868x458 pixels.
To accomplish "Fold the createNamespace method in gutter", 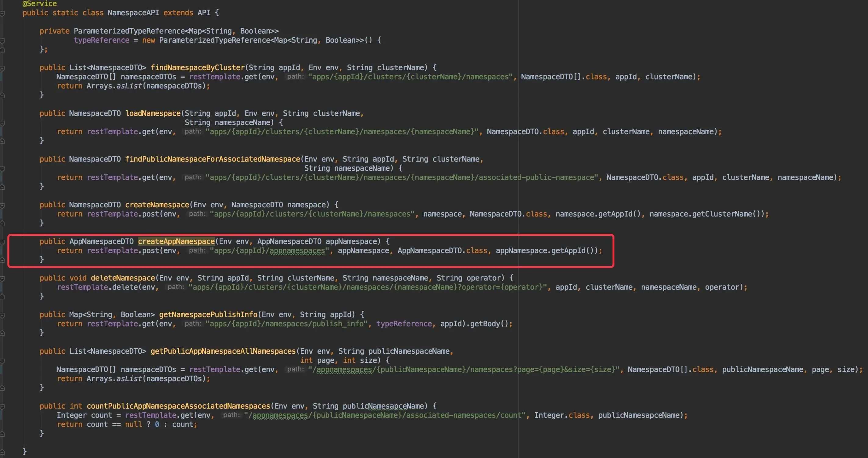I will pos(2,206).
